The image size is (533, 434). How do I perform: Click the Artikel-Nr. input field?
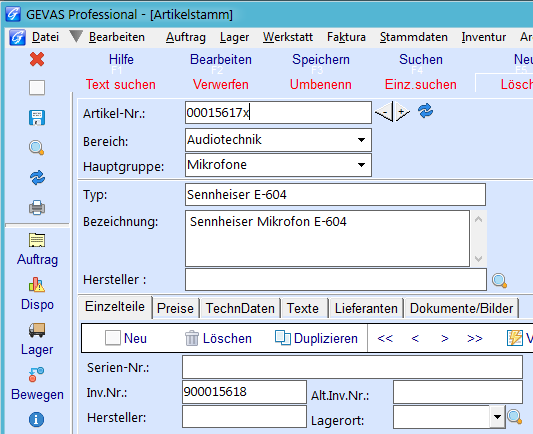point(278,112)
